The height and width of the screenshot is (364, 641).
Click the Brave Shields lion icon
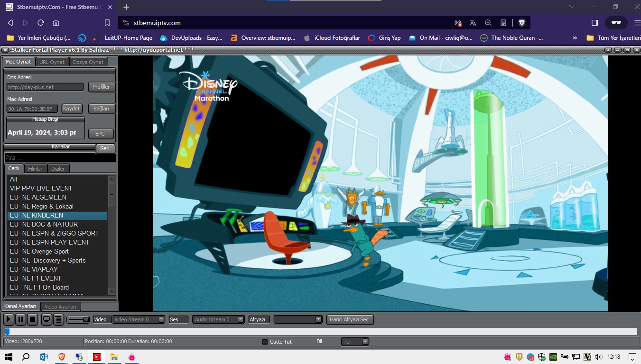click(x=521, y=23)
